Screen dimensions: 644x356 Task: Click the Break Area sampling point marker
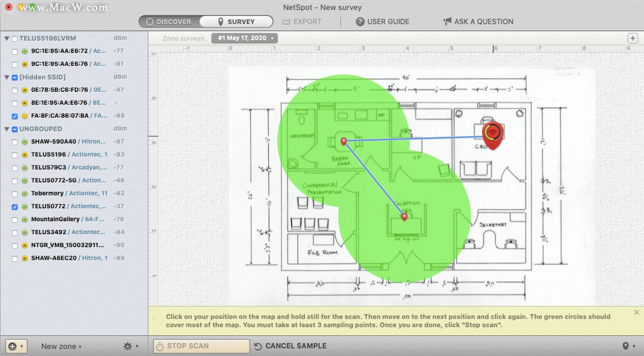coord(343,141)
